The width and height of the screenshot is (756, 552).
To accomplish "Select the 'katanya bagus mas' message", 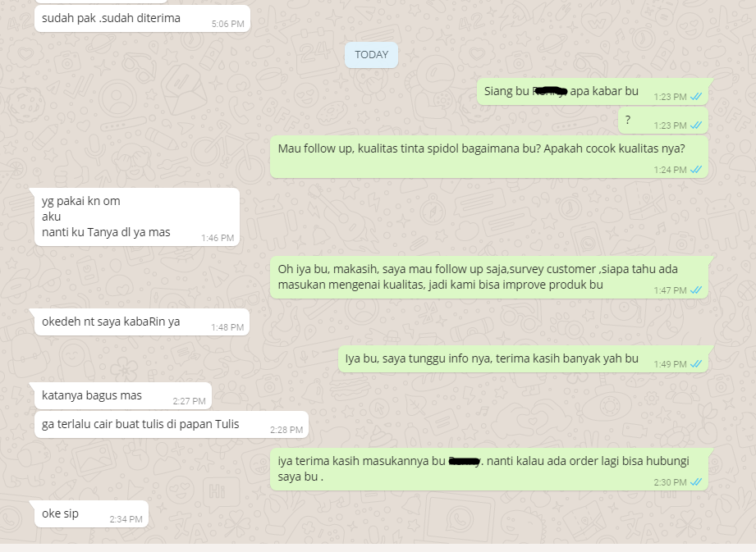I will [x=123, y=396].
